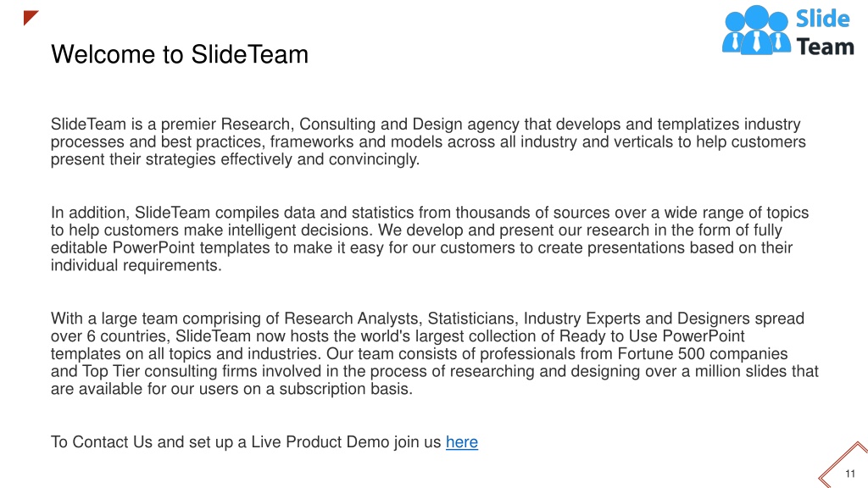
Task: Click the phrase "subscription basis"
Action: [x=346, y=389]
